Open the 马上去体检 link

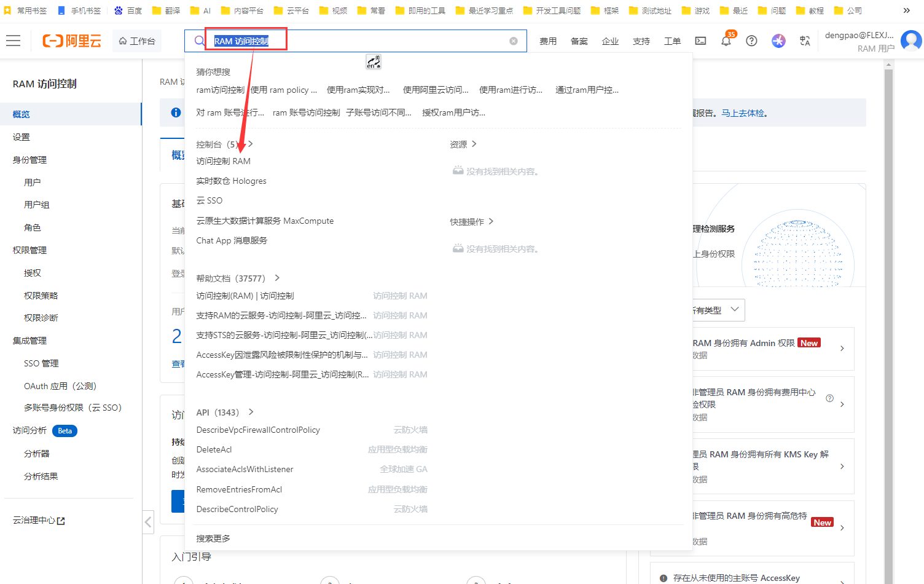744,113
